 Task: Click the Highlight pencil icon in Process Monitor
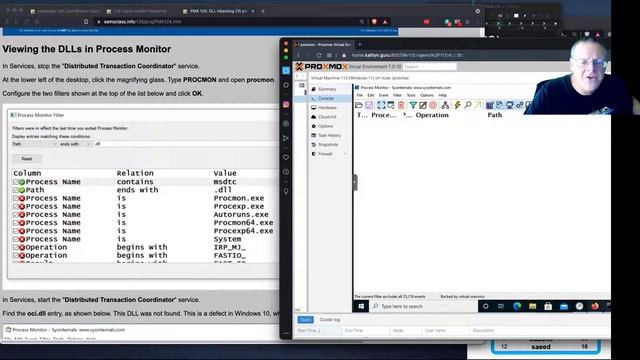423,105
